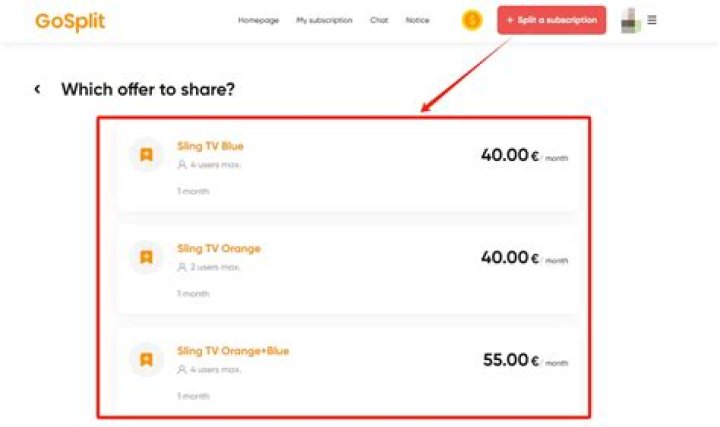720x427 pixels.
Task: Click the GoSplit logo
Action: [x=70, y=21]
